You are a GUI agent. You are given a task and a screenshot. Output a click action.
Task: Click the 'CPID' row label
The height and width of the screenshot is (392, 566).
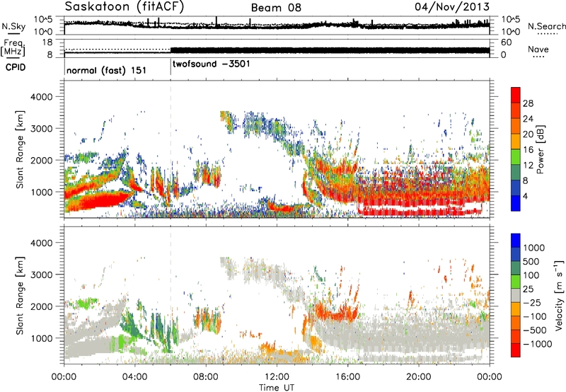pyautogui.click(x=16, y=67)
